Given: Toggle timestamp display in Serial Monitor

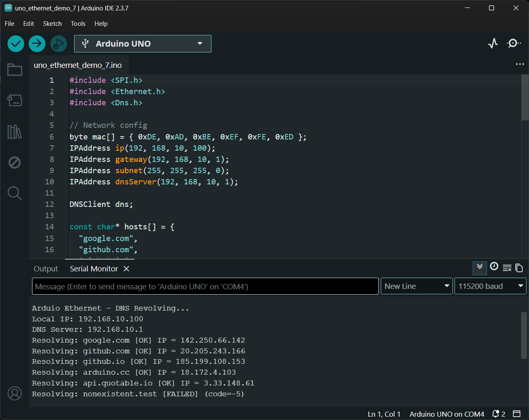Looking at the screenshot, I should 494,267.
